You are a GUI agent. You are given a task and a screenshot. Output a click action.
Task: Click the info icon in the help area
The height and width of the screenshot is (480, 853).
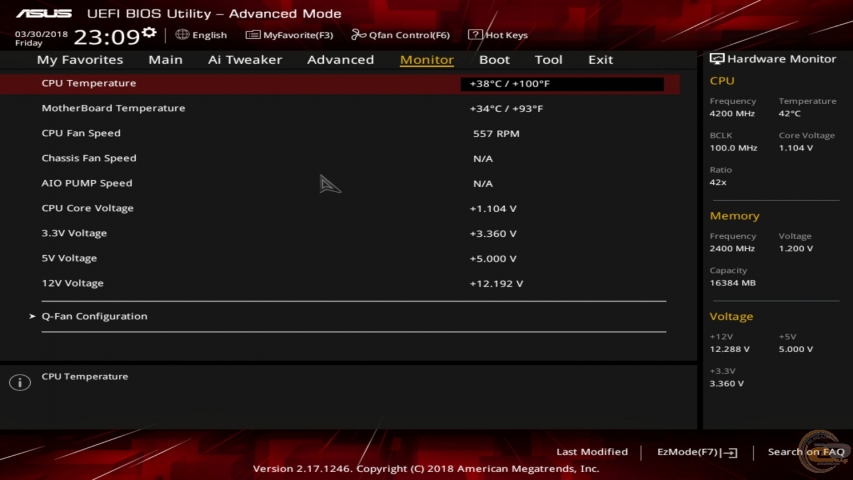point(20,383)
